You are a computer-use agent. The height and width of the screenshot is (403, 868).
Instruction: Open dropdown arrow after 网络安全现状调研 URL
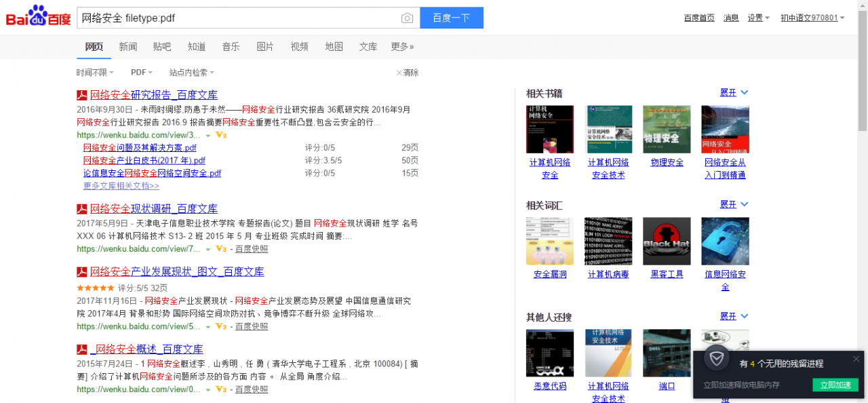208,250
